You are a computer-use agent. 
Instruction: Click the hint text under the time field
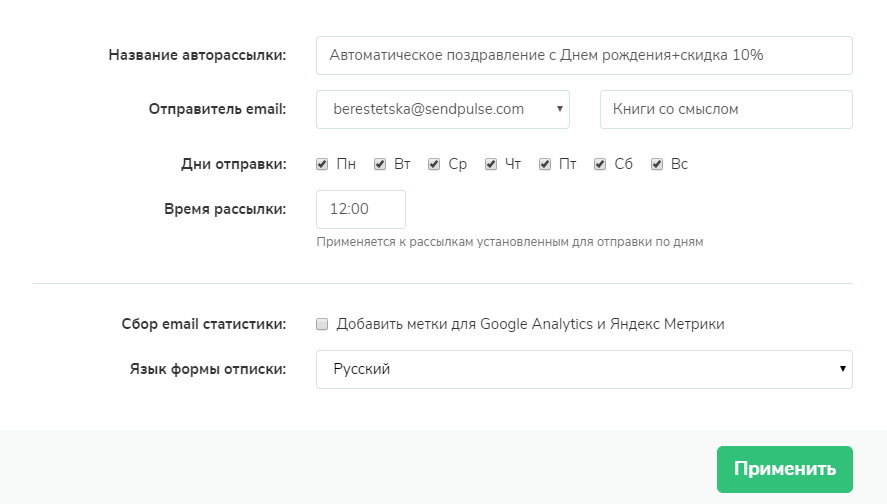(x=510, y=242)
